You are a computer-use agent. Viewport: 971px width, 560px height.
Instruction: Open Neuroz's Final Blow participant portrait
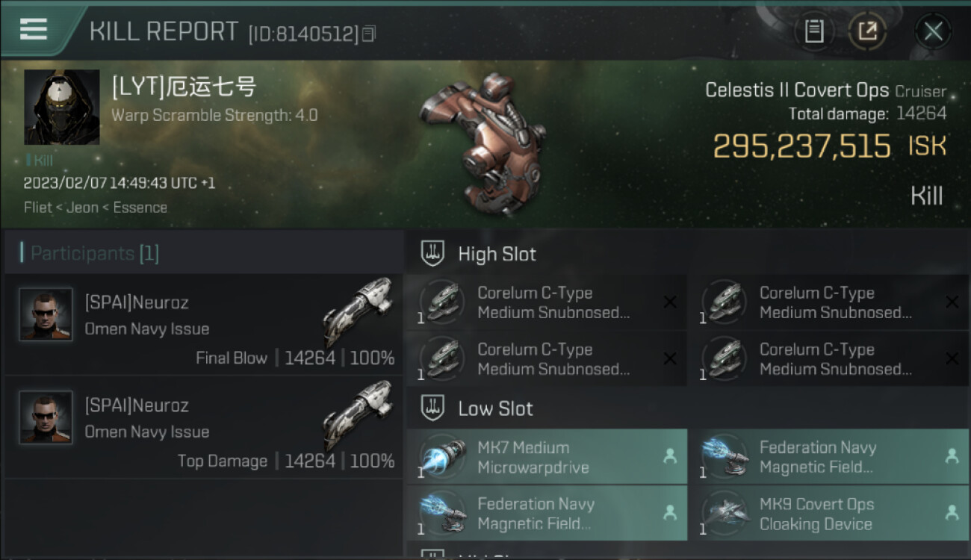point(46,314)
